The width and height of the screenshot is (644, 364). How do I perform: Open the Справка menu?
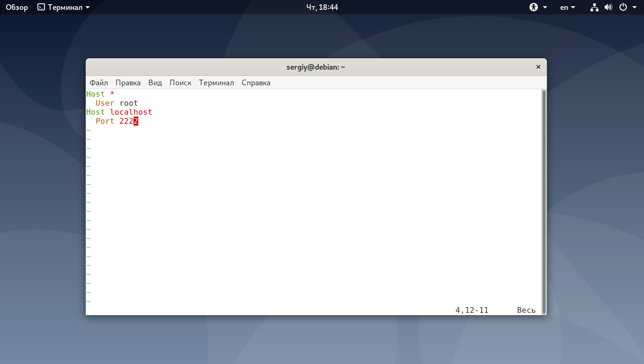[256, 82]
